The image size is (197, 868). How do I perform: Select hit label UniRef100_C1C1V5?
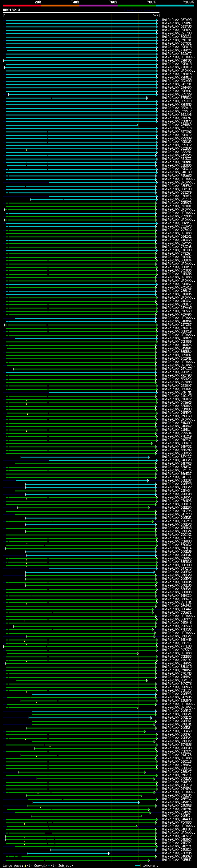(177, 396)
